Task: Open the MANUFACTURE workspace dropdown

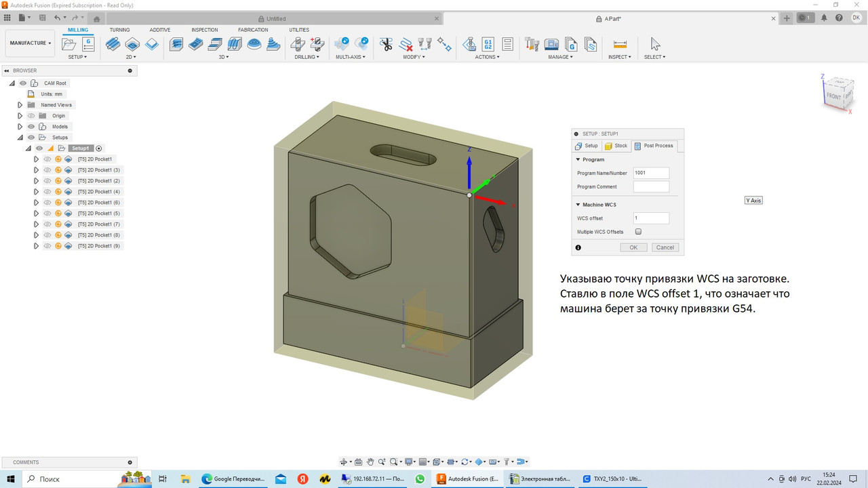Action: [x=30, y=43]
